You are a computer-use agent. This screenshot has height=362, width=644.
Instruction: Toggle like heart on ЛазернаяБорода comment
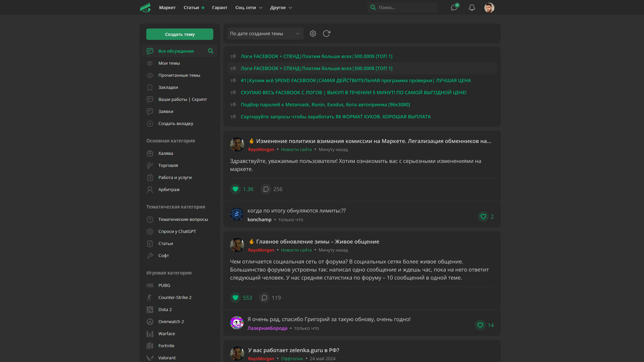point(480,325)
